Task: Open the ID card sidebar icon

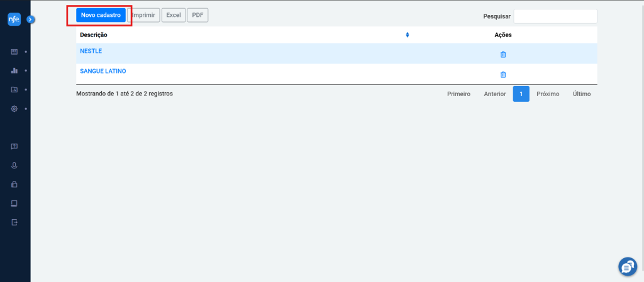Action: pyautogui.click(x=14, y=52)
